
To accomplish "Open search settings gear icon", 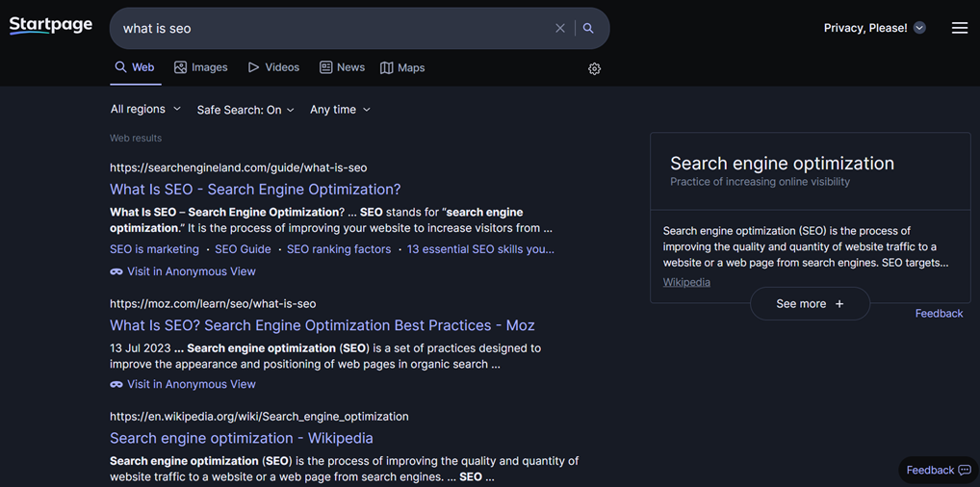I will pos(594,68).
